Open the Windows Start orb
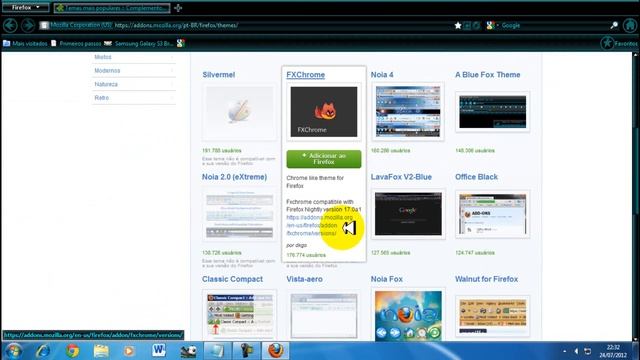Viewport: 640px width, 360px height. coord(13,351)
